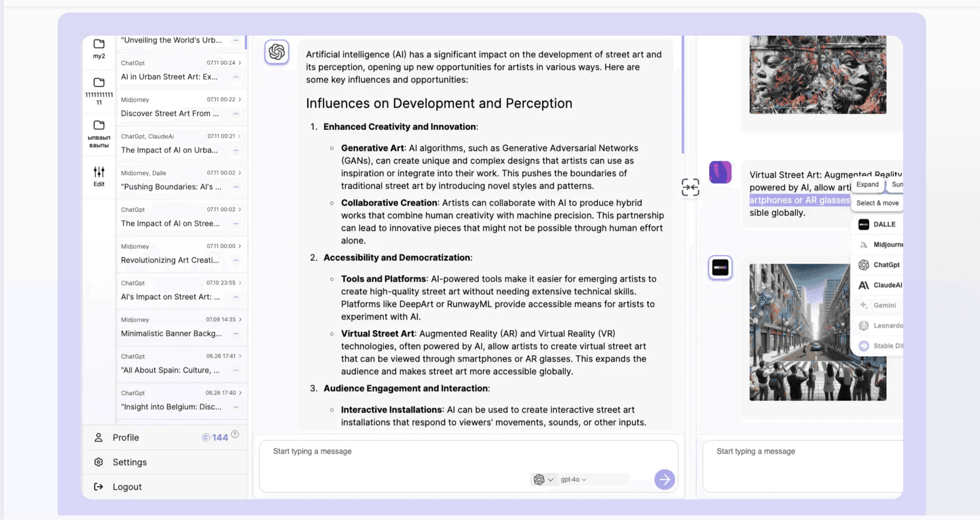Screen dimensions: 980x520
Task: Click the Edit sliders icon
Action: (99, 172)
